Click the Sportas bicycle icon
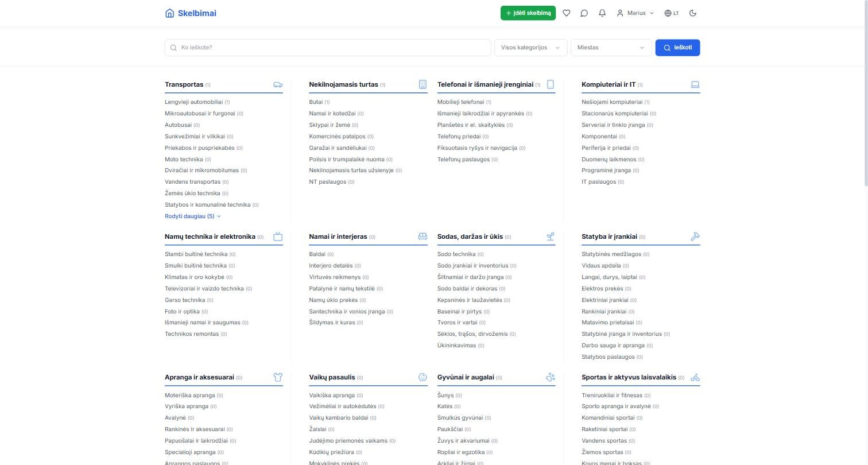 (x=695, y=377)
